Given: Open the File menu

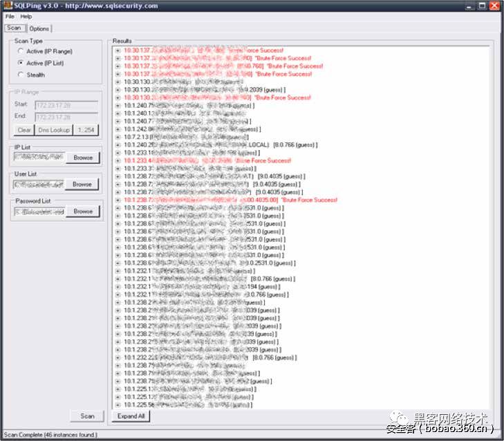Looking at the screenshot, I should [10, 17].
